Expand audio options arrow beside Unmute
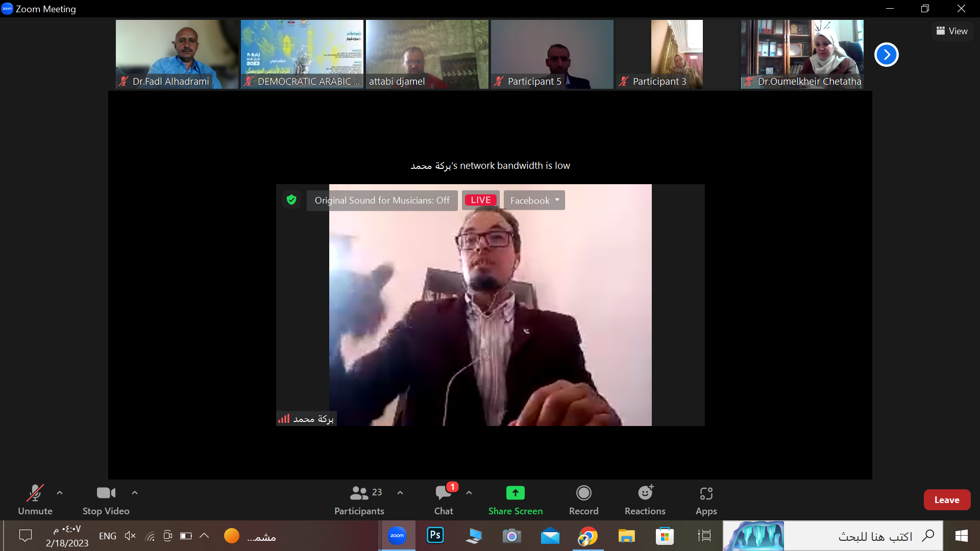 (x=60, y=493)
